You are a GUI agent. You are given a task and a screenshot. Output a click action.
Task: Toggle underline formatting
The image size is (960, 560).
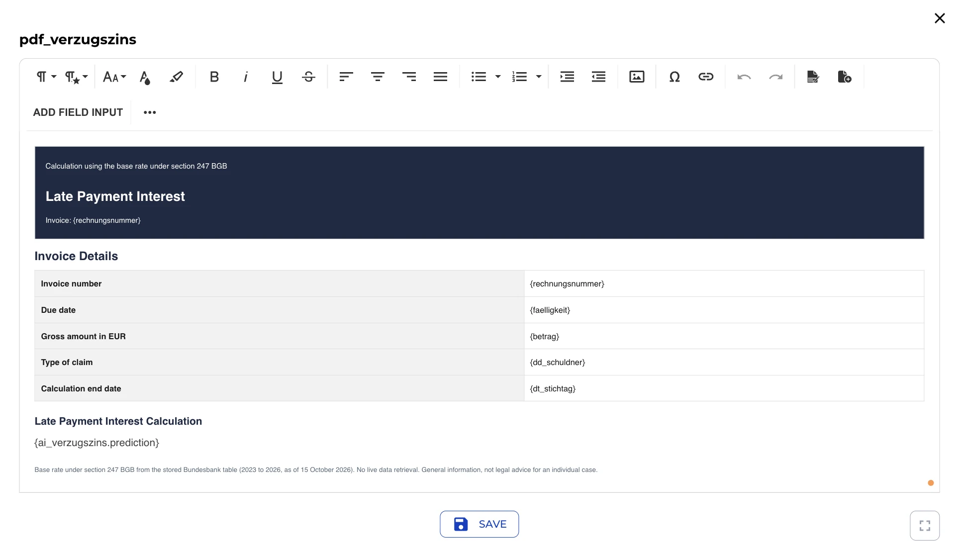click(277, 77)
